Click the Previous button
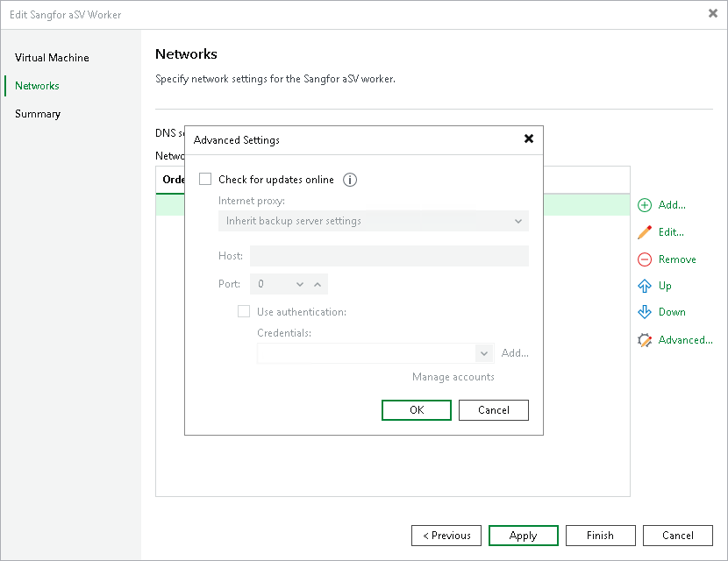The height and width of the screenshot is (561, 728). point(446,536)
